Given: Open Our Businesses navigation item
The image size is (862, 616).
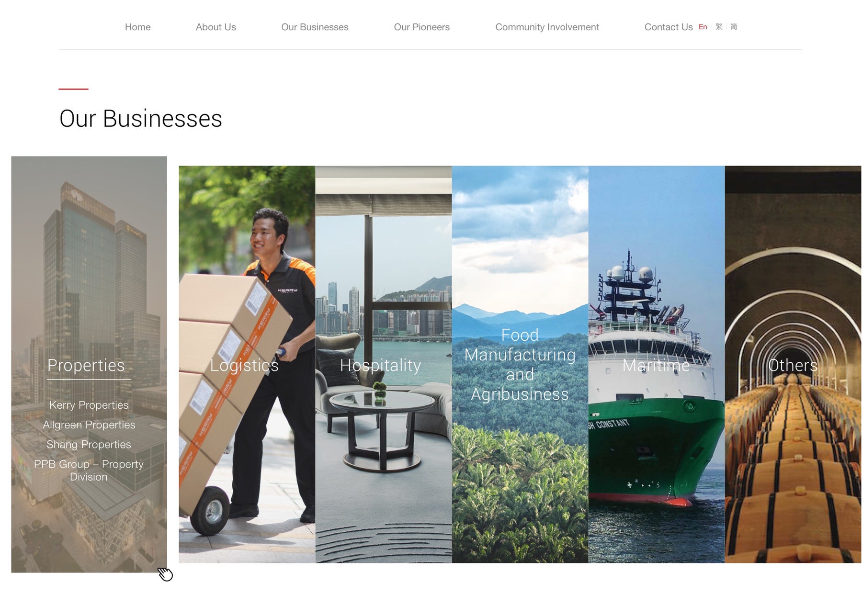Looking at the screenshot, I should click(x=315, y=27).
